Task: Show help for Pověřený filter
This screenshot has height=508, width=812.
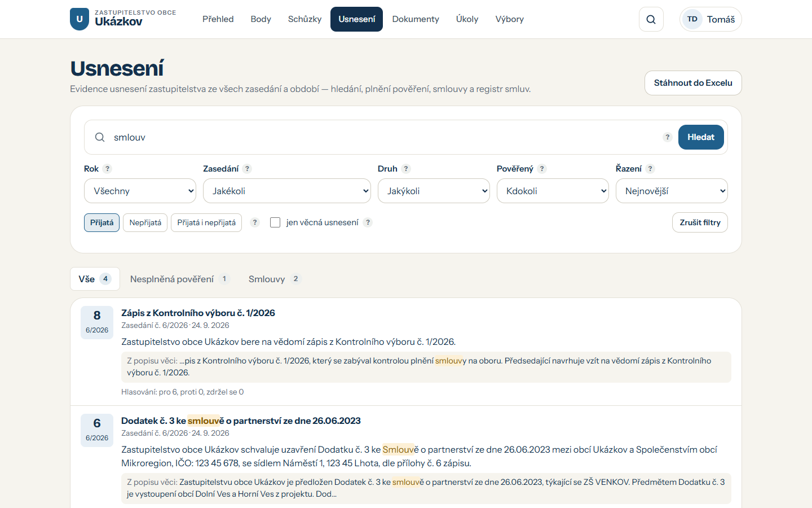Action: click(542, 169)
